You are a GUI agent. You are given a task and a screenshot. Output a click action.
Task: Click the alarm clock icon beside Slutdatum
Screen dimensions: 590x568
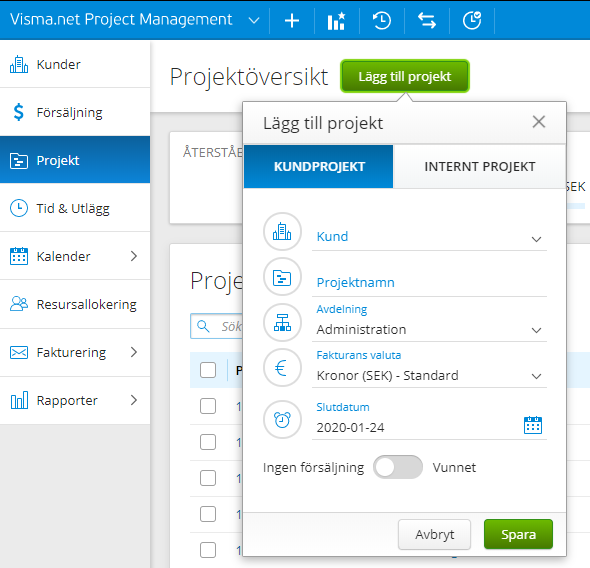click(x=282, y=420)
